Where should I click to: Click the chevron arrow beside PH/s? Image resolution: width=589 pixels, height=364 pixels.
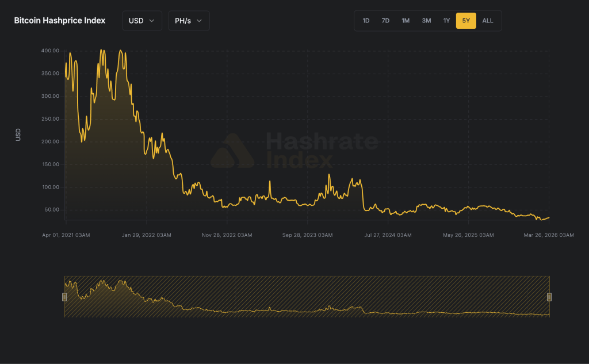(199, 21)
